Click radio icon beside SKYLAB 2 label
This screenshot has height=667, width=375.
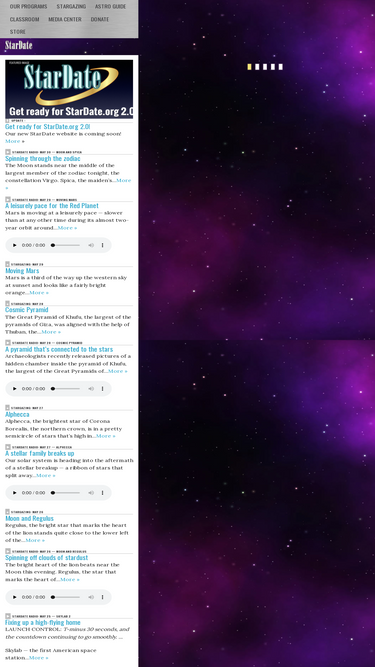point(8,616)
